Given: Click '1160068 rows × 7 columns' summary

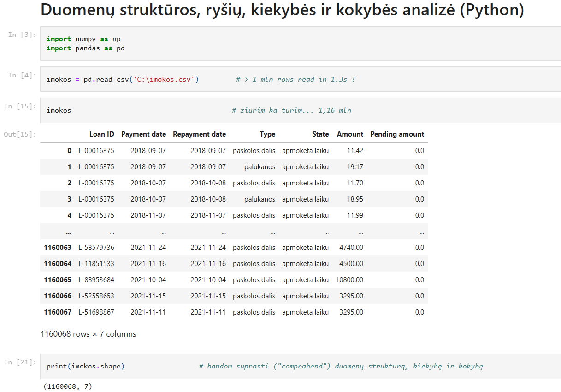Looking at the screenshot, I should pyautogui.click(x=89, y=334).
